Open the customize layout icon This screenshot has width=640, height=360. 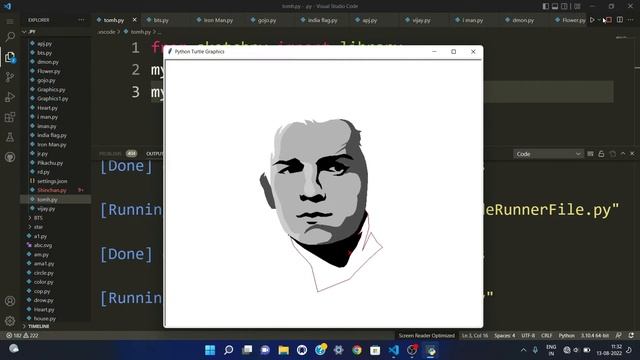point(577,6)
